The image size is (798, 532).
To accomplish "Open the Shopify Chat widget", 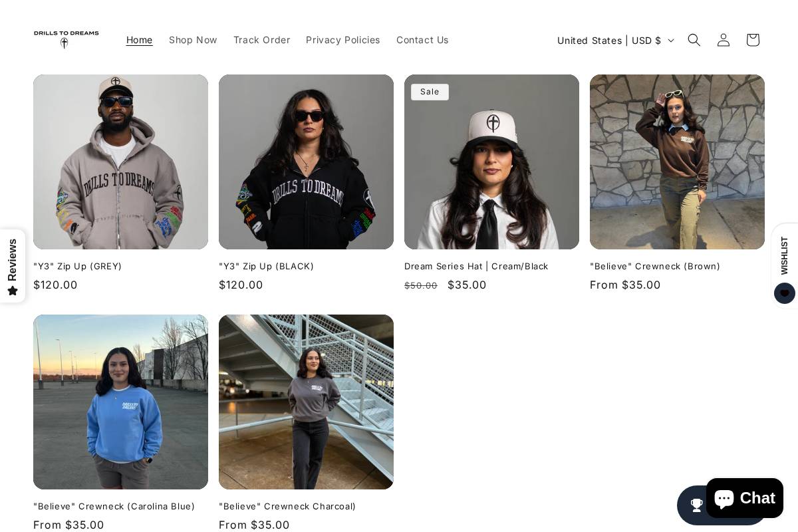I will point(744,498).
